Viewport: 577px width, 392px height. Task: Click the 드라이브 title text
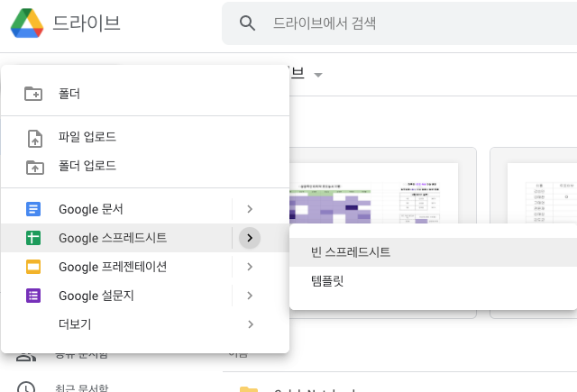coord(87,23)
